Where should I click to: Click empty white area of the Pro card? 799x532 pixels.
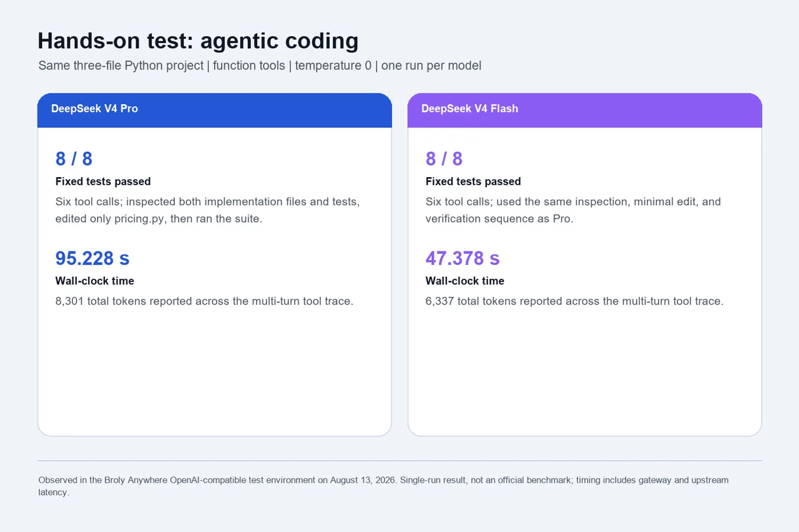click(x=215, y=374)
